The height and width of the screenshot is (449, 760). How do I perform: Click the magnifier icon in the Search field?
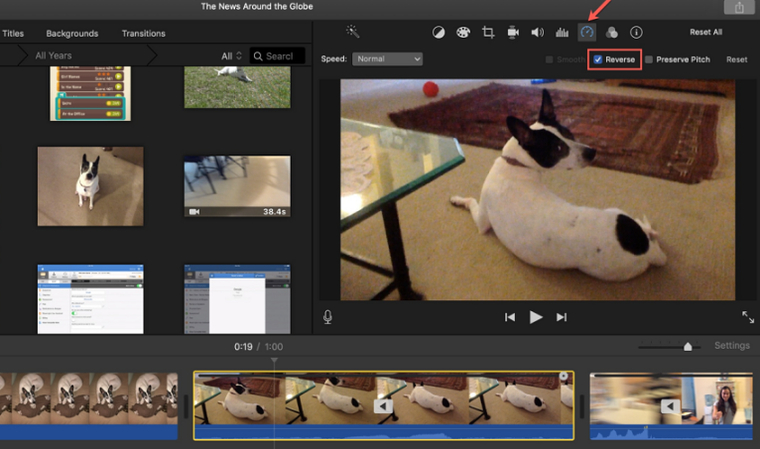pos(258,56)
